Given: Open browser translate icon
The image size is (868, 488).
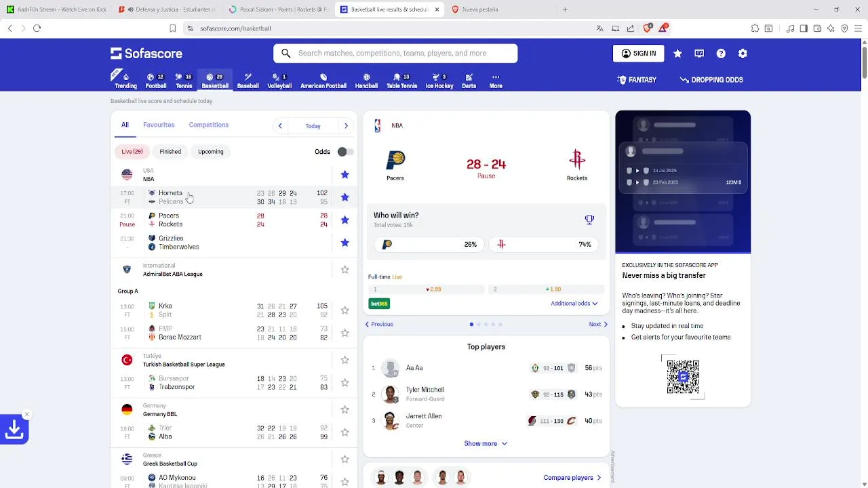Looking at the screenshot, I should coord(599,28).
